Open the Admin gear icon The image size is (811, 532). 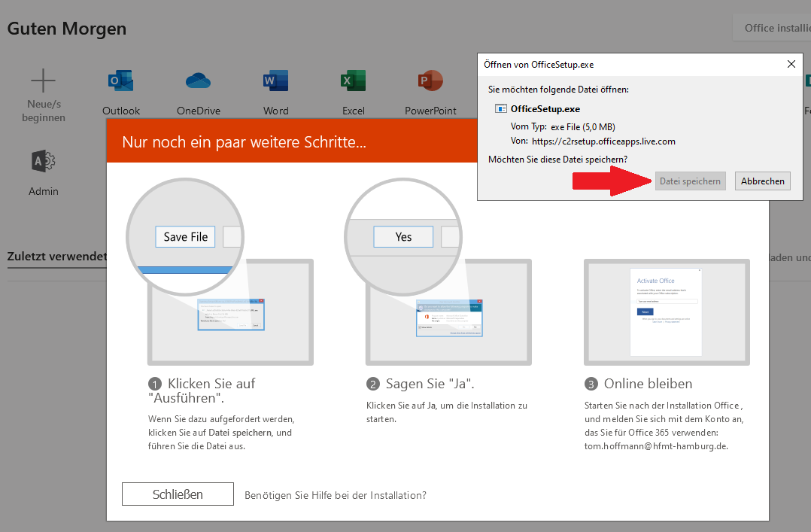click(44, 162)
